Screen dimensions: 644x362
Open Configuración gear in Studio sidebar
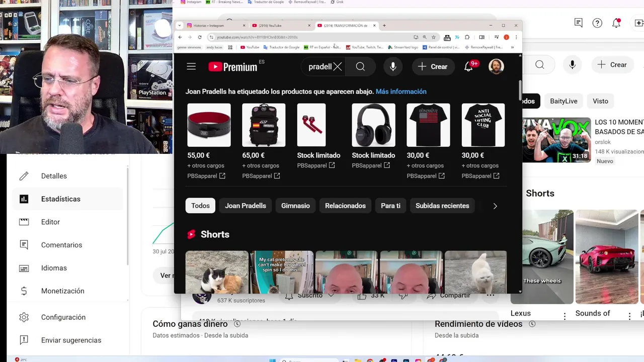pos(24,317)
